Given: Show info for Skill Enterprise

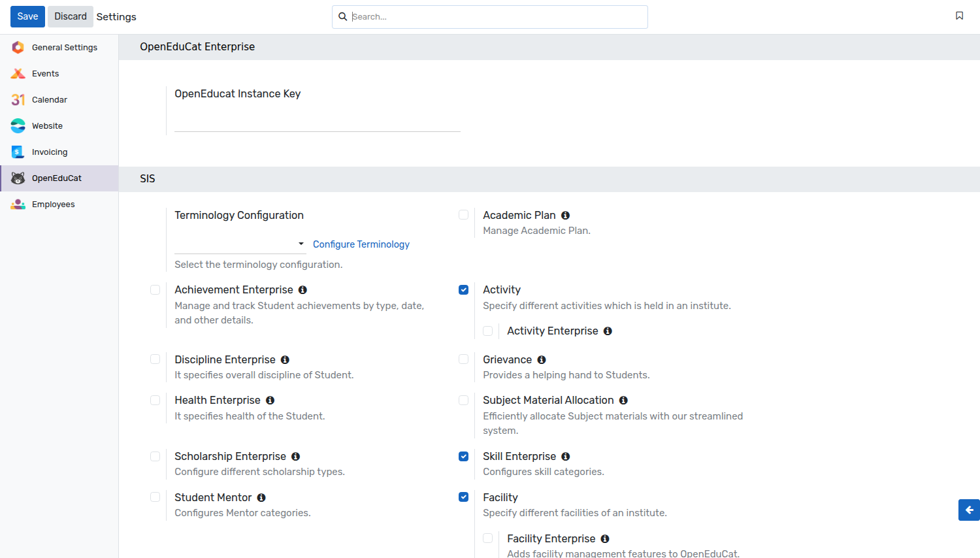Looking at the screenshot, I should coord(565,457).
